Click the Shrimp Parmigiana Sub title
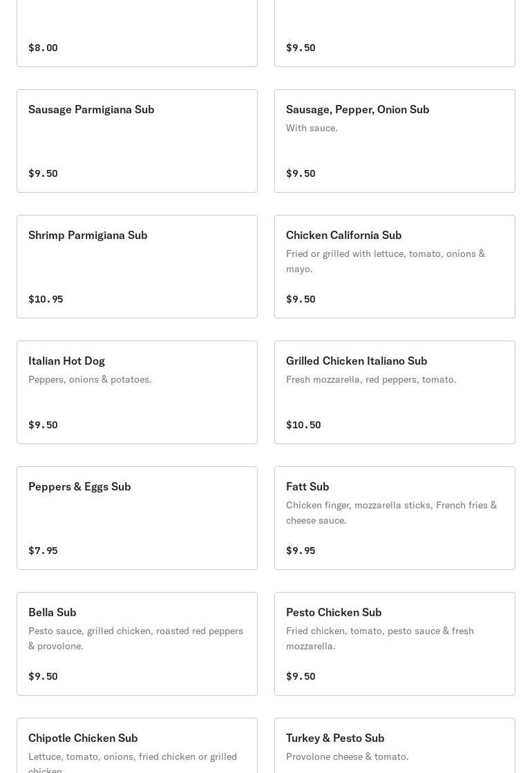The image size is (532, 773). click(x=88, y=235)
